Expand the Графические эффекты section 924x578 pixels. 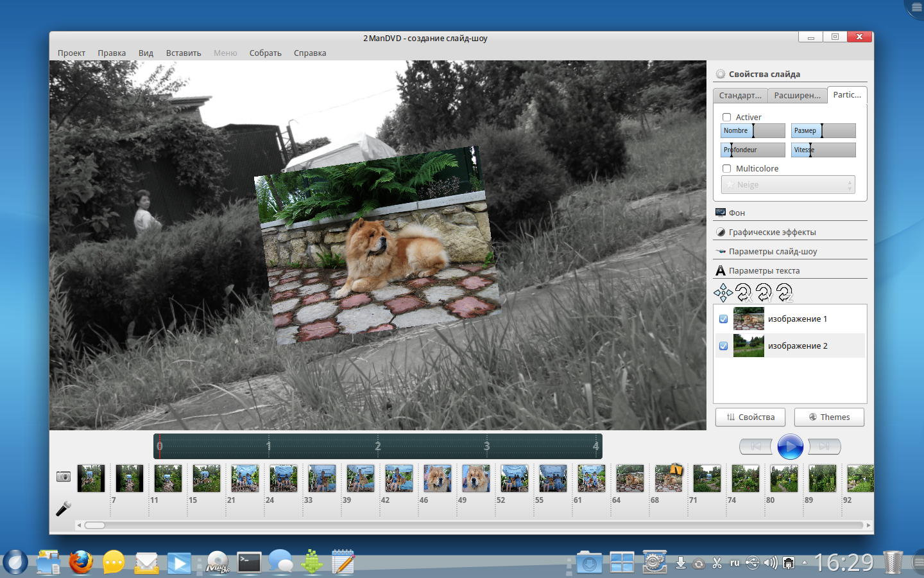(772, 232)
